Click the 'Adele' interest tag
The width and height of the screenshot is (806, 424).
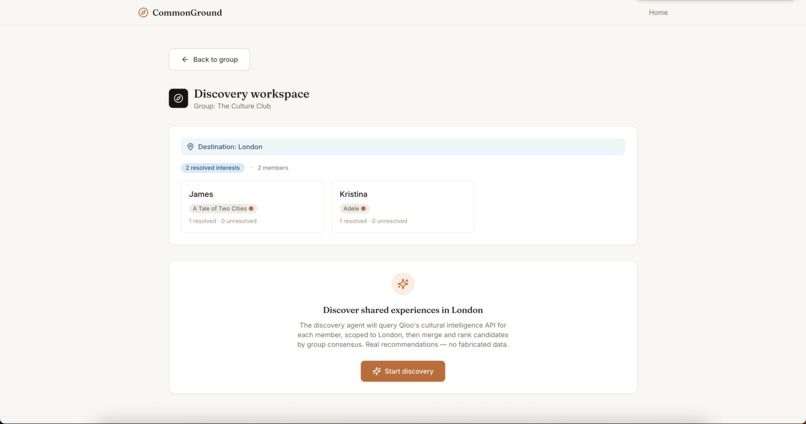pos(354,209)
